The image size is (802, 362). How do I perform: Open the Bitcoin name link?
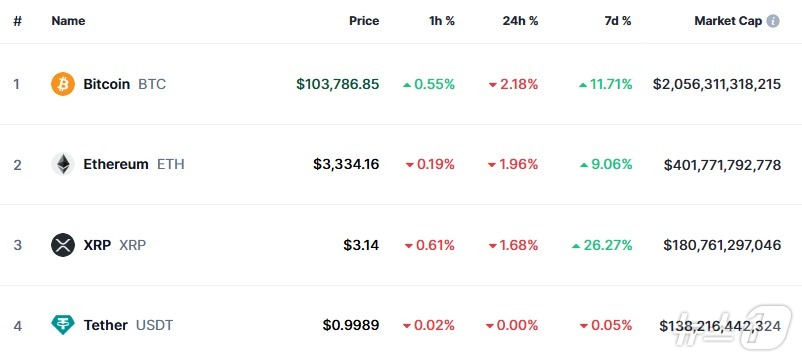point(106,84)
